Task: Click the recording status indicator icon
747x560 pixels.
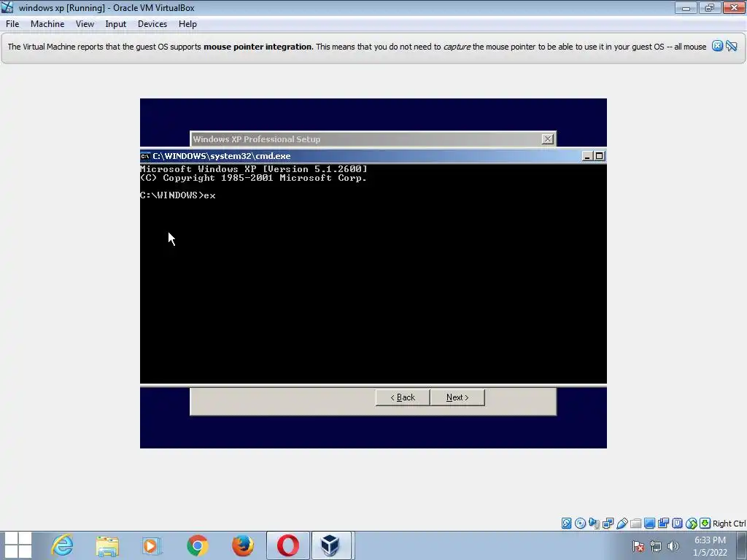Action: click(x=663, y=524)
